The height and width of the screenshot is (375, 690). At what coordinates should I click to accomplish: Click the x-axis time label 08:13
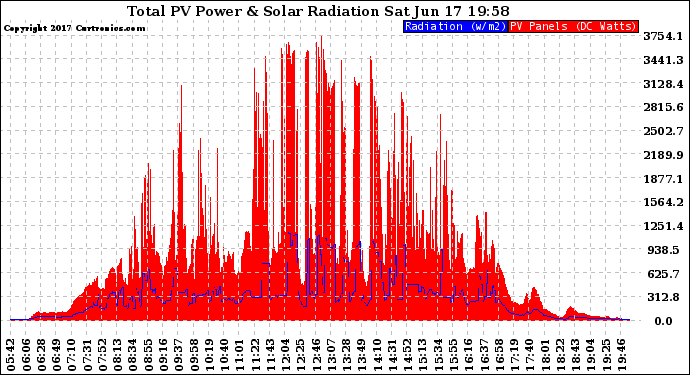[x=117, y=355]
